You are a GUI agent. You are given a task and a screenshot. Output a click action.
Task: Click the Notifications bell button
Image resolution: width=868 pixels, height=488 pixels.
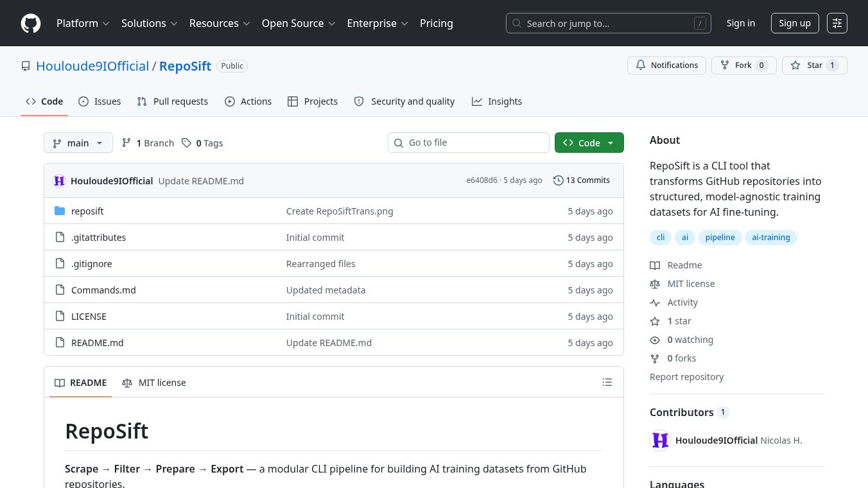(x=666, y=65)
